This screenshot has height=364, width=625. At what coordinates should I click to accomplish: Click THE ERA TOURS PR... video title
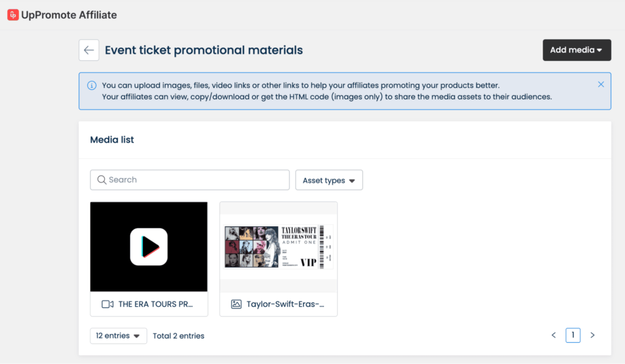click(156, 304)
